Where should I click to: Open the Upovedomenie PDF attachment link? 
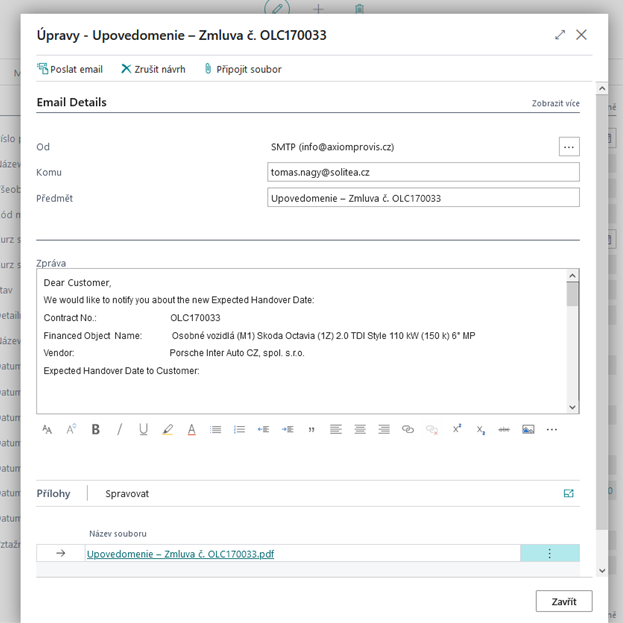tap(180, 553)
